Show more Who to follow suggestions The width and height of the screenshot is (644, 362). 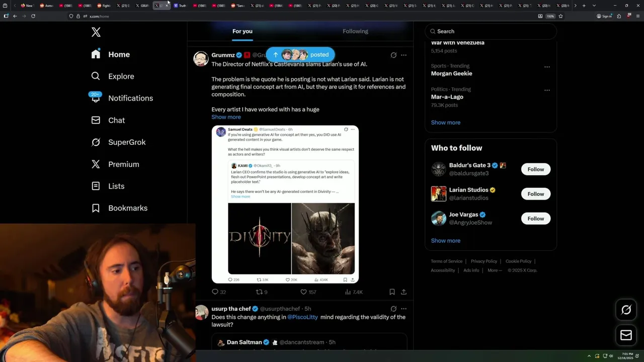tap(446, 241)
